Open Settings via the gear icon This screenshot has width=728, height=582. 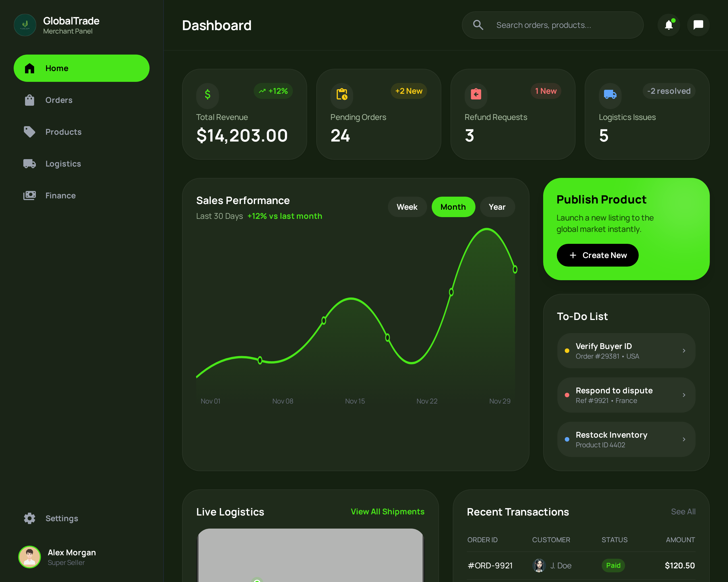pyautogui.click(x=30, y=518)
